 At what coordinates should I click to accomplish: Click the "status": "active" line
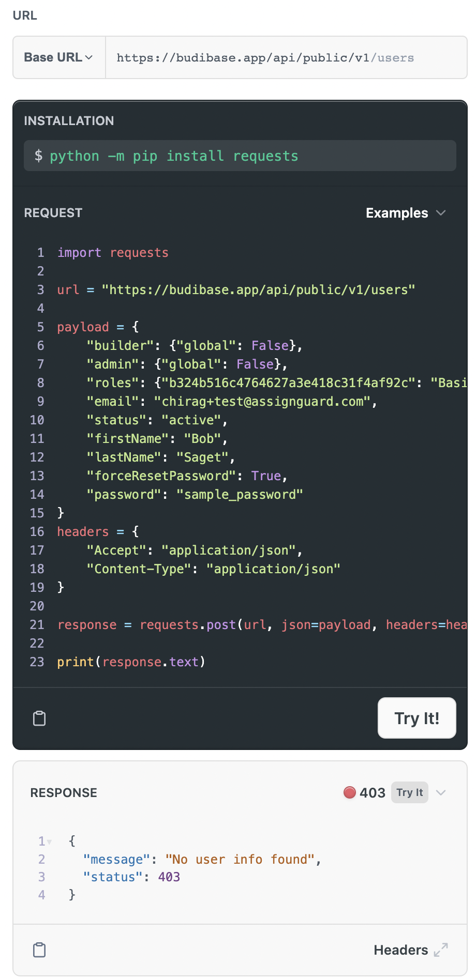coord(157,420)
